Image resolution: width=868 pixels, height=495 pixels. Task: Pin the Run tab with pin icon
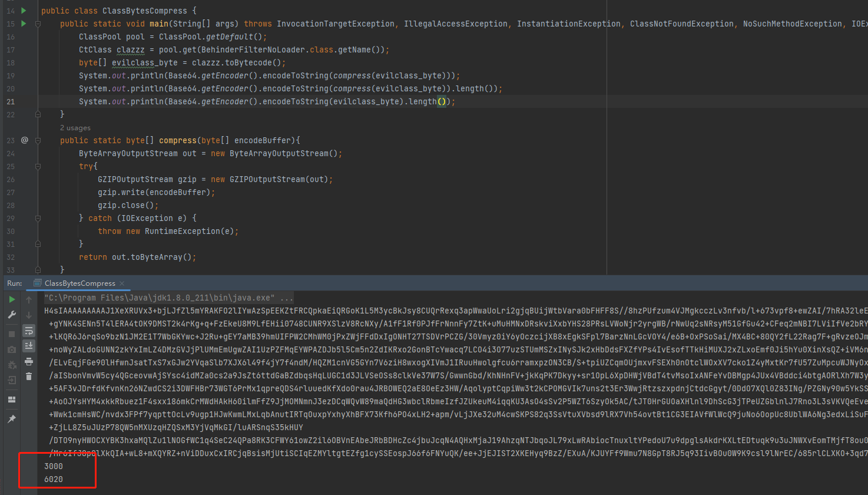click(x=12, y=419)
